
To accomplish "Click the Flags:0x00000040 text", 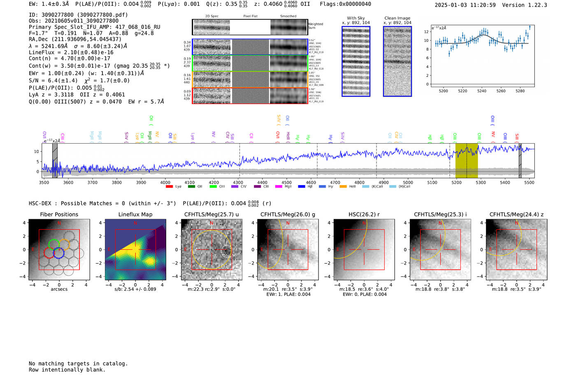I will 345,4.
